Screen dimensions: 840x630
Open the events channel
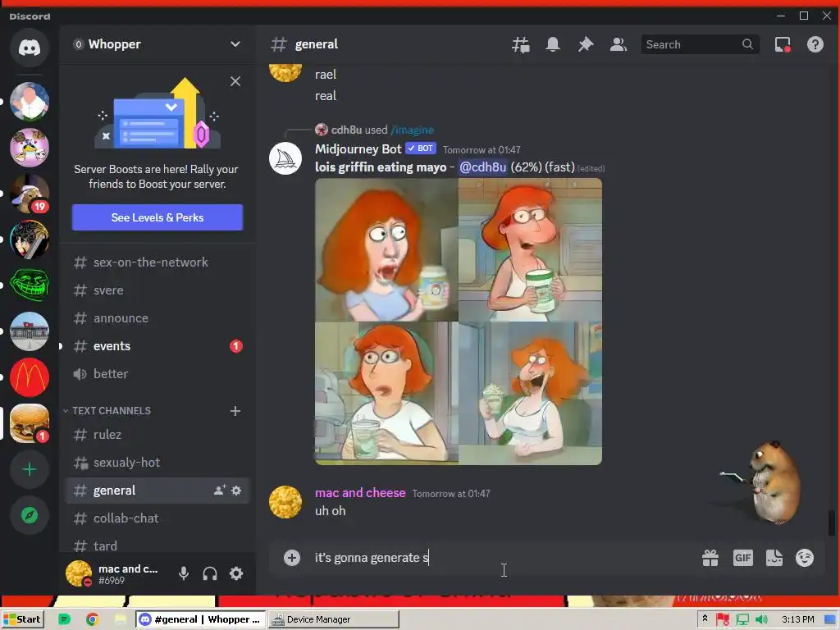(x=157, y=346)
